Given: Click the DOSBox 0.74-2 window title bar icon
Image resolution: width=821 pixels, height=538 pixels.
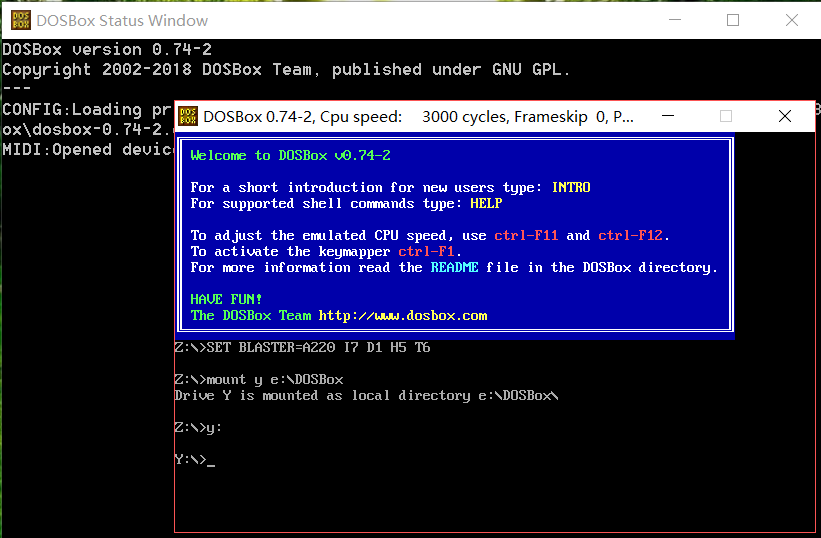Looking at the screenshot, I should pyautogui.click(x=188, y=116).
